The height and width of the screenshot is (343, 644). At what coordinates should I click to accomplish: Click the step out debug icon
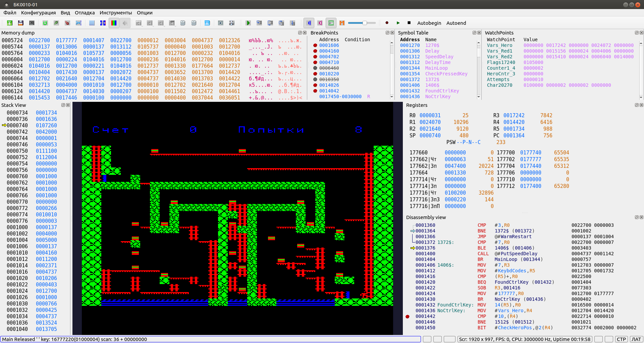[281, 23]
